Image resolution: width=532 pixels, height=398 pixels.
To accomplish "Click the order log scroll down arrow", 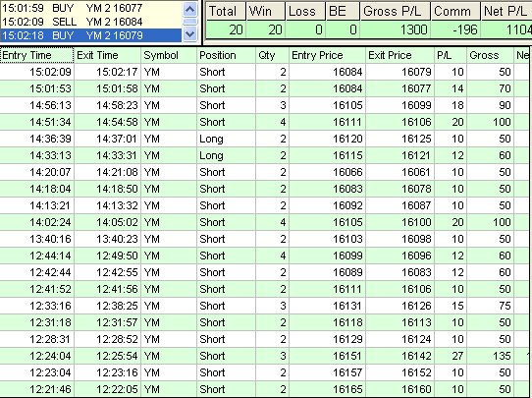I will (x=189, y=34).
